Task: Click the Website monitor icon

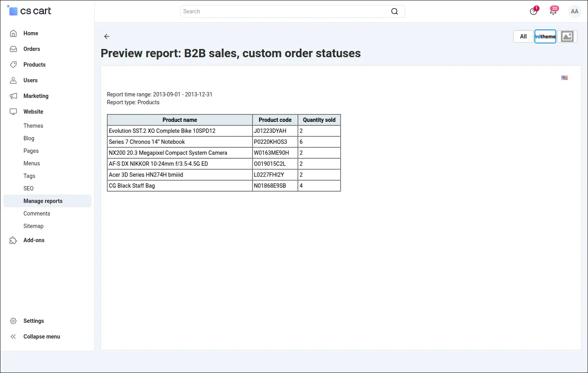Action: click(x=13, y=112)
